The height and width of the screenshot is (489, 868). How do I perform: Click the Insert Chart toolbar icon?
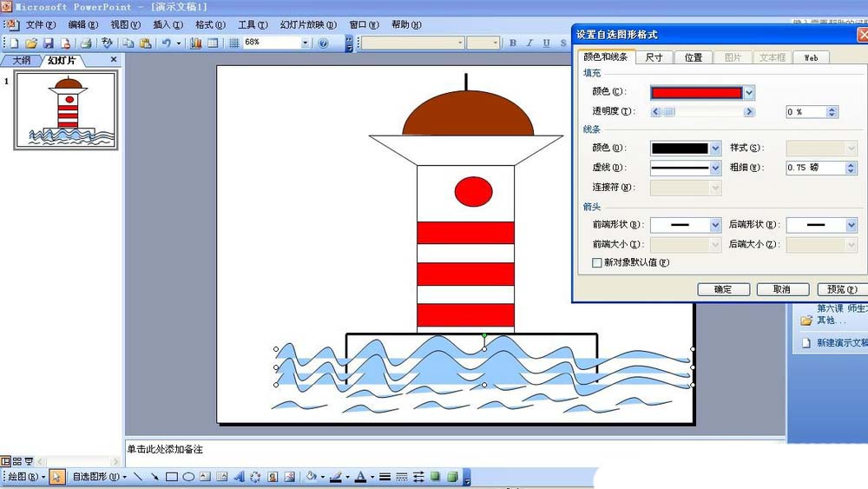coord(196,43)
